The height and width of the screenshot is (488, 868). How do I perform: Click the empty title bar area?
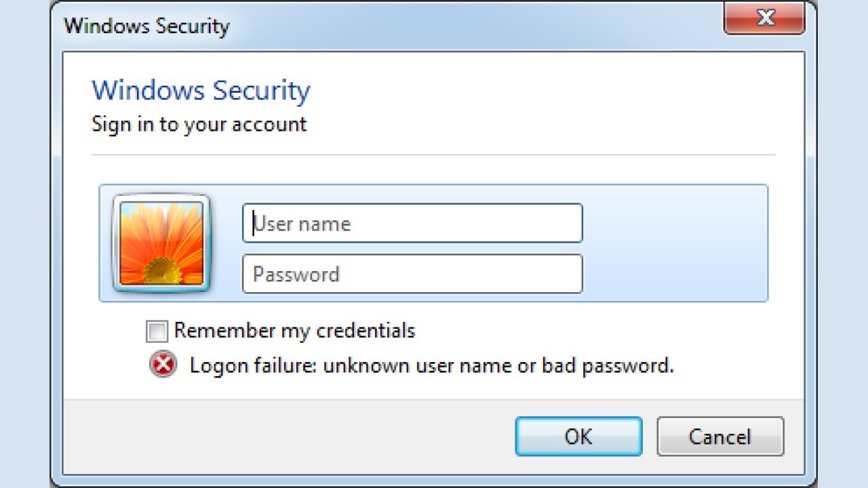click(x=475, y=26)
